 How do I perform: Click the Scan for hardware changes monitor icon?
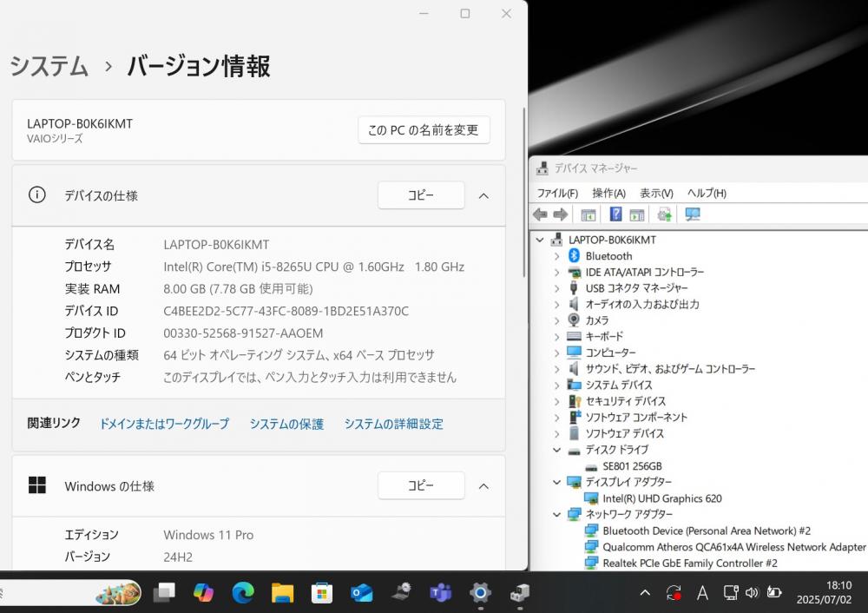(692, 214)
